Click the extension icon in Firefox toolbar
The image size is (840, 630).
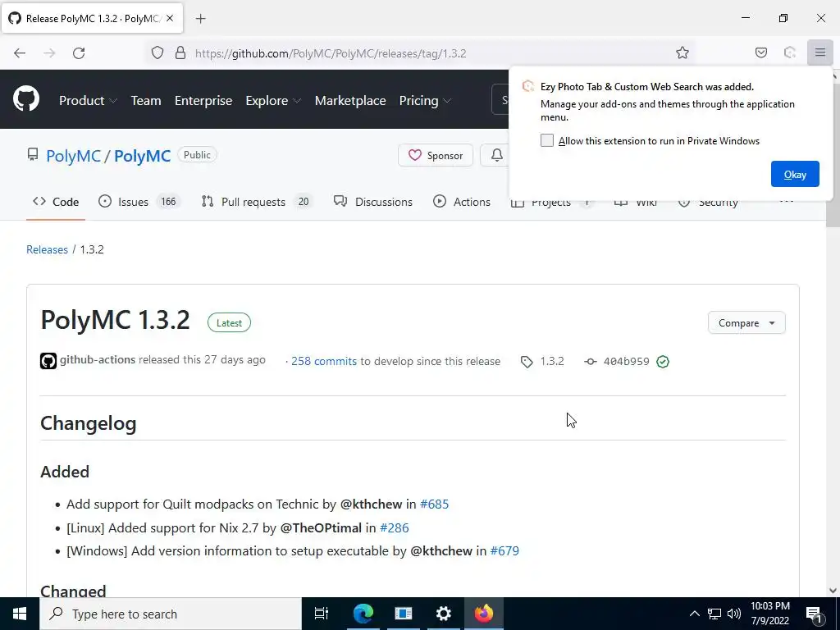pyautogui.click(x=790, y=52)
